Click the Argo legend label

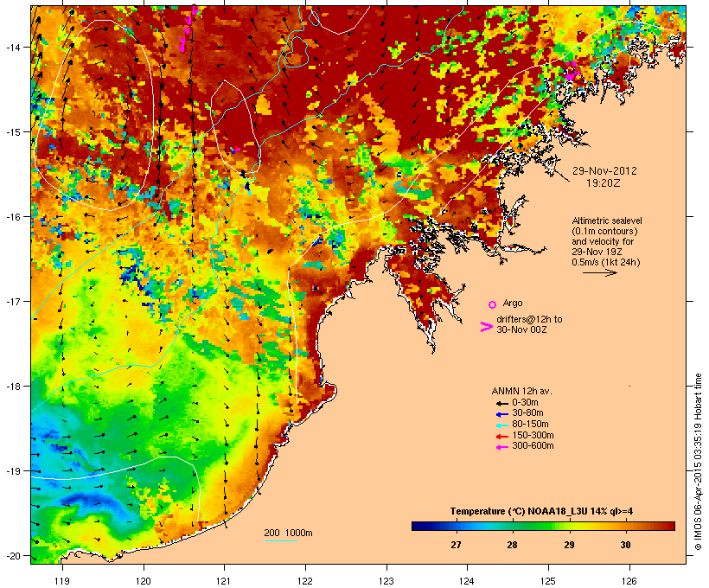tap(513, 303)
